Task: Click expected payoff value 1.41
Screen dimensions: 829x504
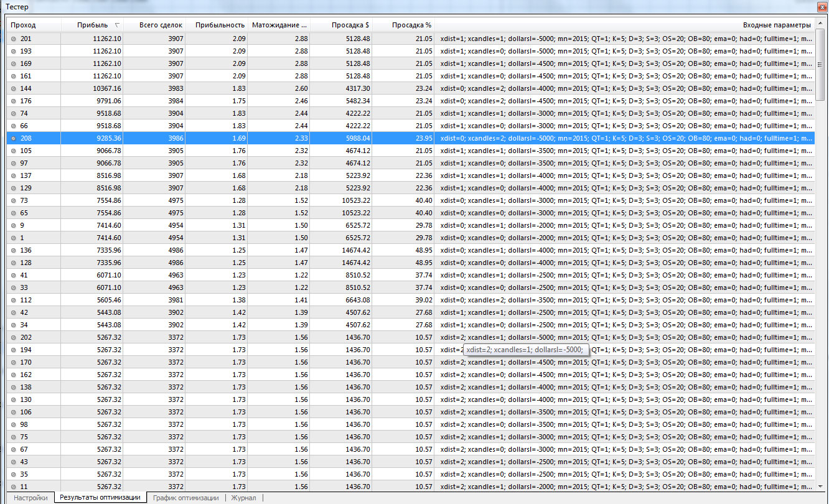Action: (x=301, y=300)
